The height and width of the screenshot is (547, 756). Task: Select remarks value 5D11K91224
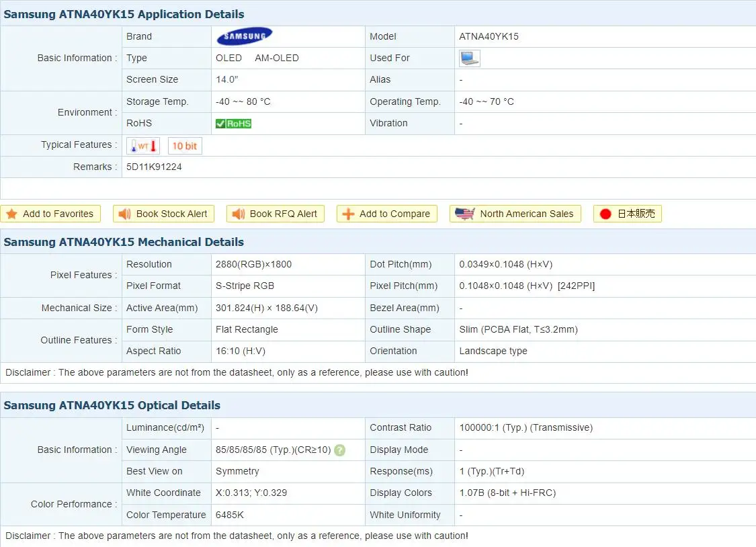click(154, 167)
